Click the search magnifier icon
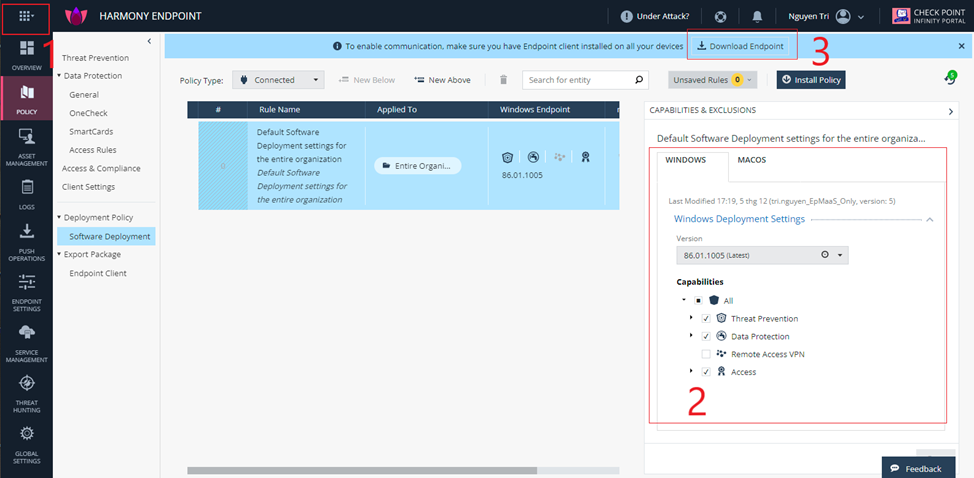The height and width of the screenshot is (478, 974). tap(639, 79)
